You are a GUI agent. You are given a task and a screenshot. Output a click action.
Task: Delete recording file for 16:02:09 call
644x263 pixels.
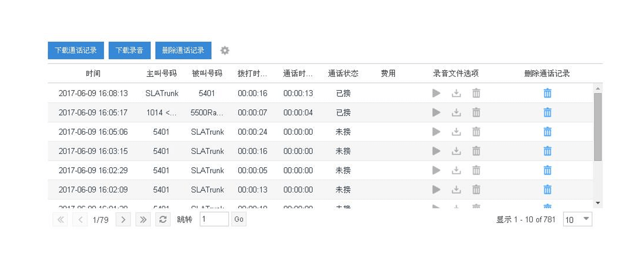tap(476, 190)
